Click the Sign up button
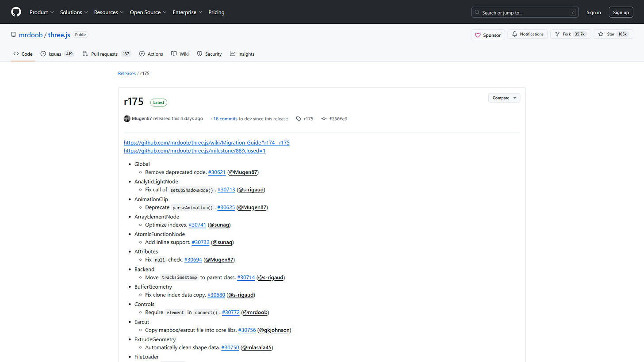Viewport: 644px width, 362px height. 621,12
